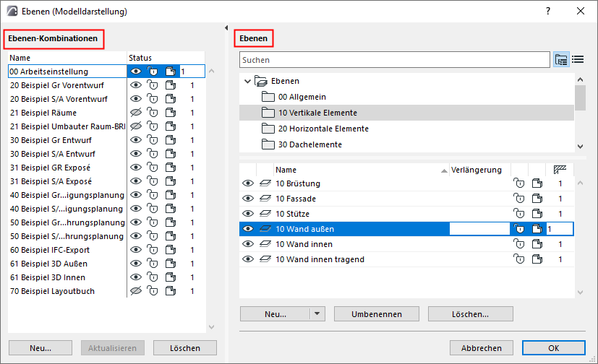The width and height of the screenshot is (598, 364).
Task: Click lock icon of 10 Brüstung layer
Action: [517, 183]
